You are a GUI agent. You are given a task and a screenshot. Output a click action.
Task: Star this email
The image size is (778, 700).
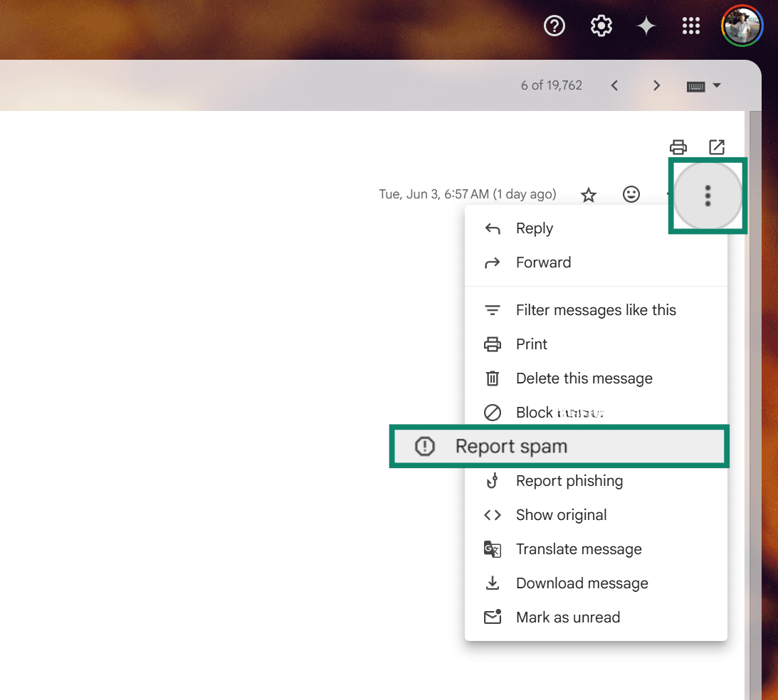coord(589,194)
